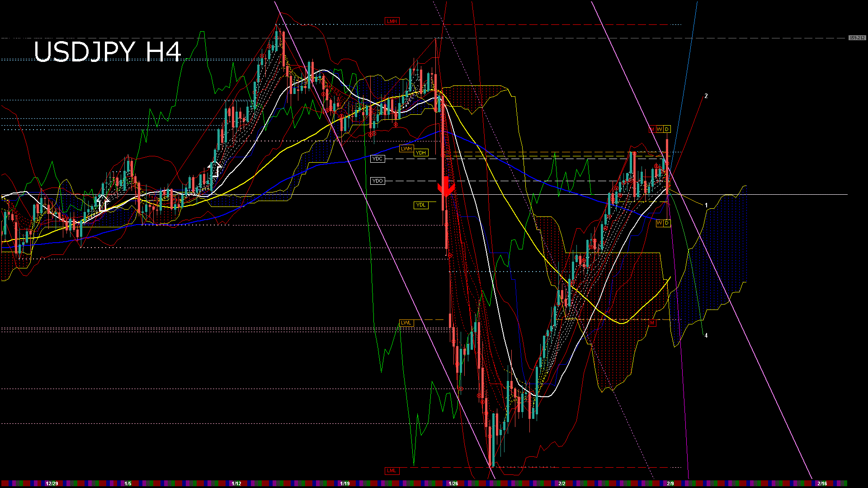Click the lower orange W box
Image resolution: width=868 pixels, height=488 pixels.
pos(659,223)
